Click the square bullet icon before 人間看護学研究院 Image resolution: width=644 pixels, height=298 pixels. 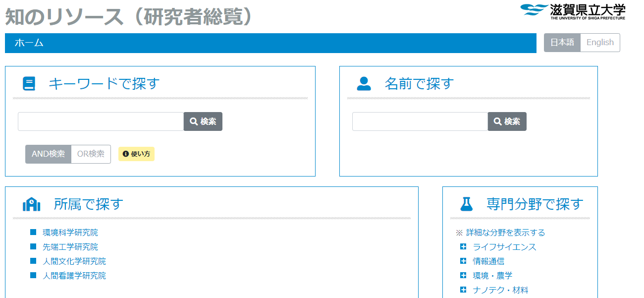[33, 275]
